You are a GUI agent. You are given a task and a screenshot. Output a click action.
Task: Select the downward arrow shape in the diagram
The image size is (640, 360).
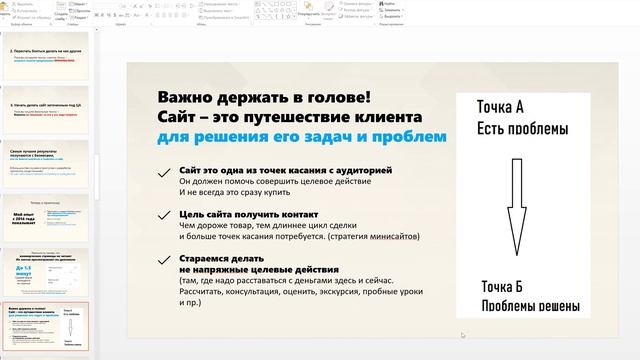517,207
